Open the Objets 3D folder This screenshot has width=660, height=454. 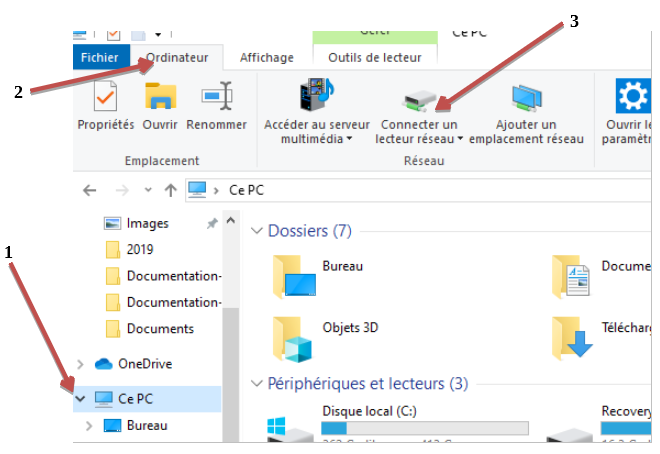click(x=294, y=336)
